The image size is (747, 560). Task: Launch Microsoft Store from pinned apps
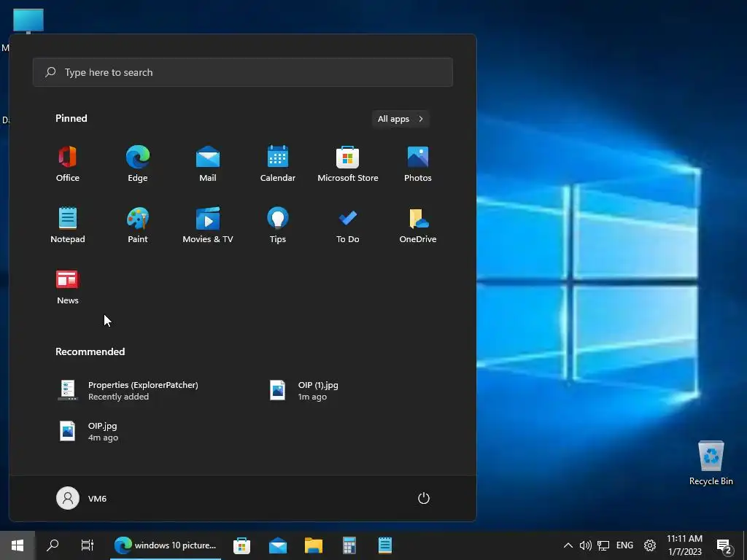pos(348,164)
